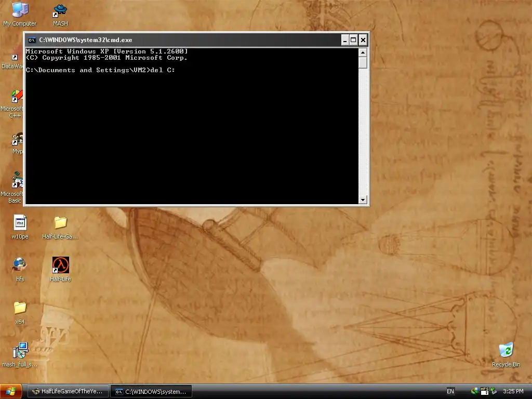The image size is (532, 399).
Task: Switch to HalfLifeGameOfTheYe... taskbar item
Action: click(x=68, y=391)
